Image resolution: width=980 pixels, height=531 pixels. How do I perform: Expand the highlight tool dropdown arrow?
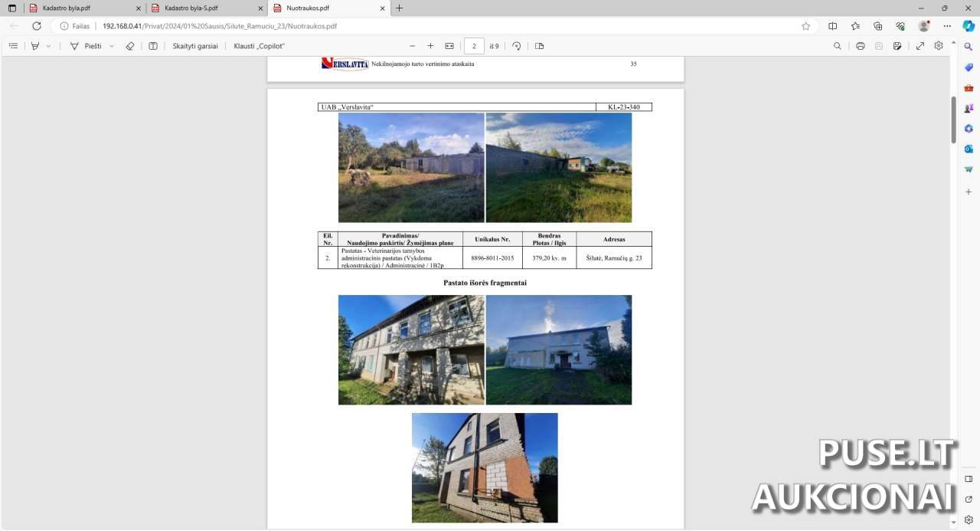pyautogui.click(x=49, y=46)
